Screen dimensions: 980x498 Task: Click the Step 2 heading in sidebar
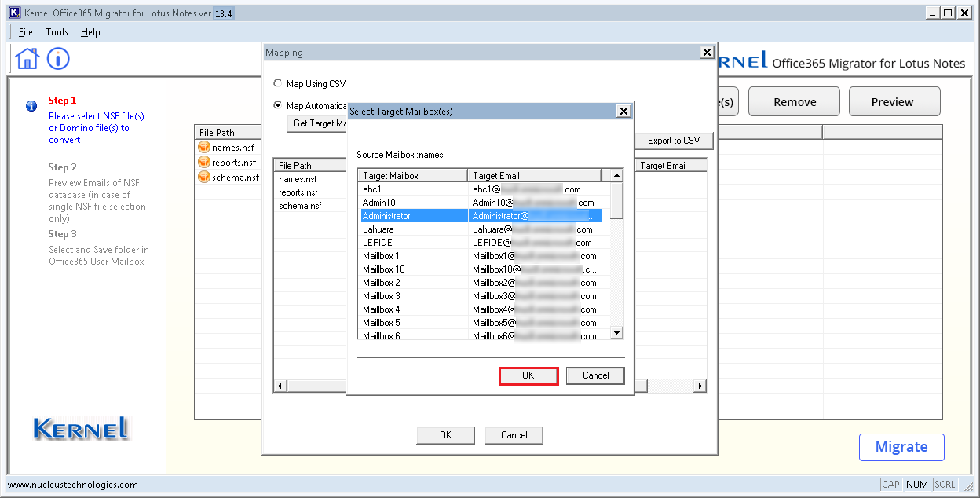pyautogui.click(x=62, y=167)
